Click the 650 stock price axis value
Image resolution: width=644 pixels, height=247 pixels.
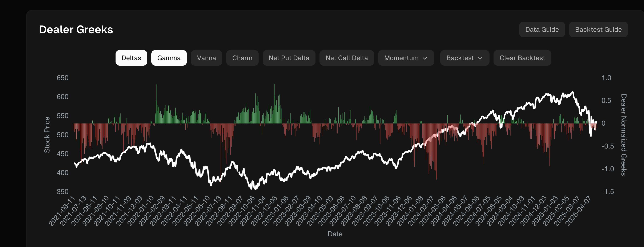pos(63,78)
